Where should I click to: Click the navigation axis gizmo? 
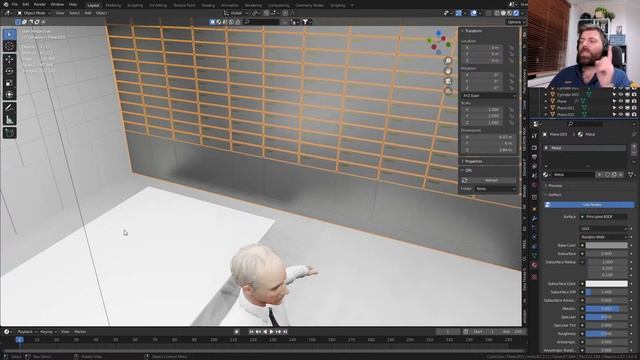[x=439, y=42]
